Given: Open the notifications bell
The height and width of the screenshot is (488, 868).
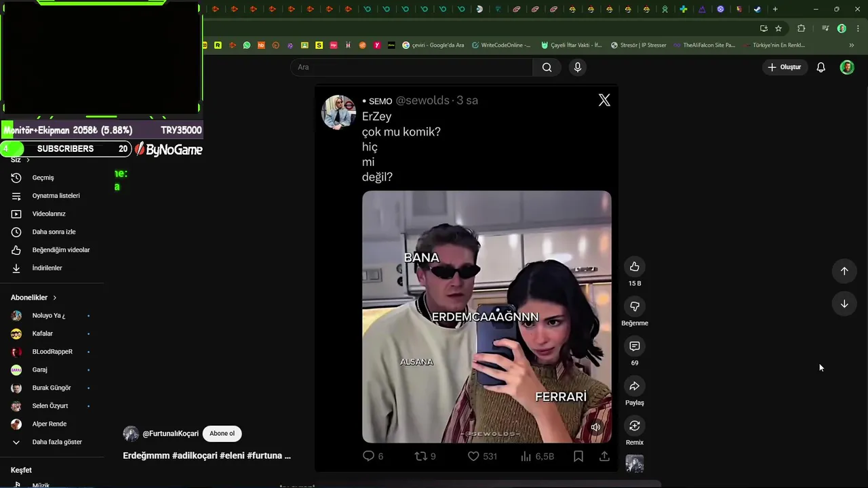Looking at the screenshot, I should click(821, 67).
